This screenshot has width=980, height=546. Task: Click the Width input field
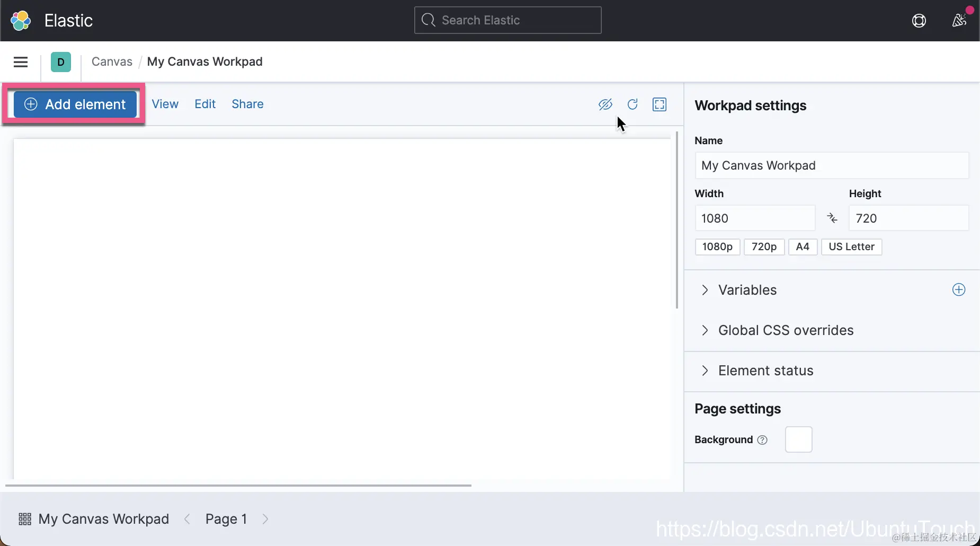coord(755,218)
